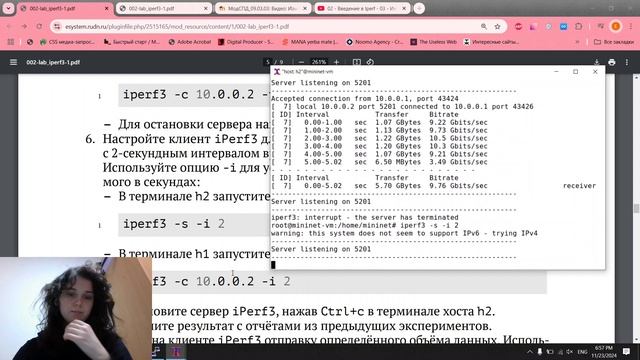This screenshot has height=360, width=640.
Task: Open the Интересные сайты bookmark folder
Action: (491, 42)
